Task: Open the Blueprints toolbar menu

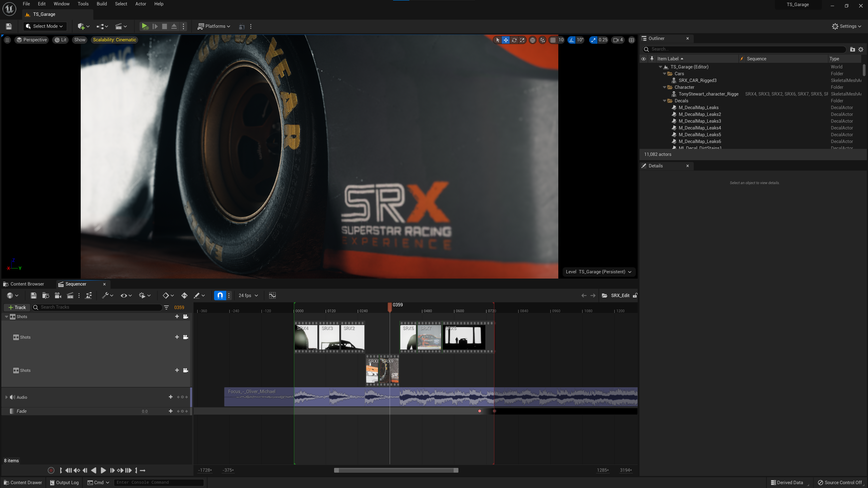Action: coord(102,26)
